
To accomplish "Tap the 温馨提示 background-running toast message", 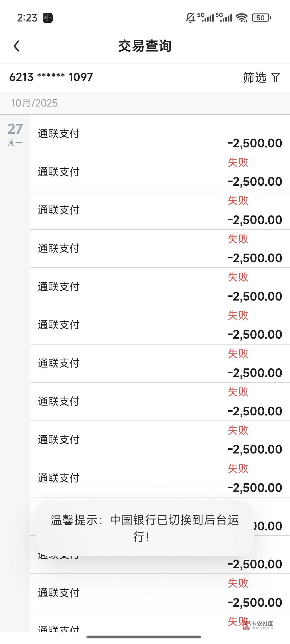I will coord(145,528).
